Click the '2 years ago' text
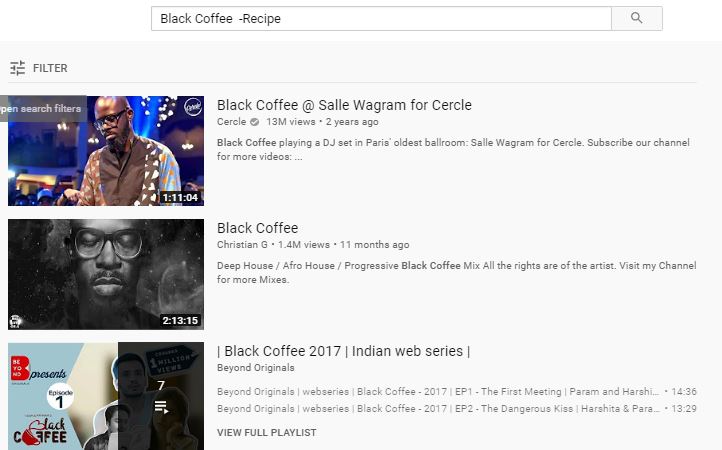The height and width of the screenshot is (450, 722). click(352, 122)
